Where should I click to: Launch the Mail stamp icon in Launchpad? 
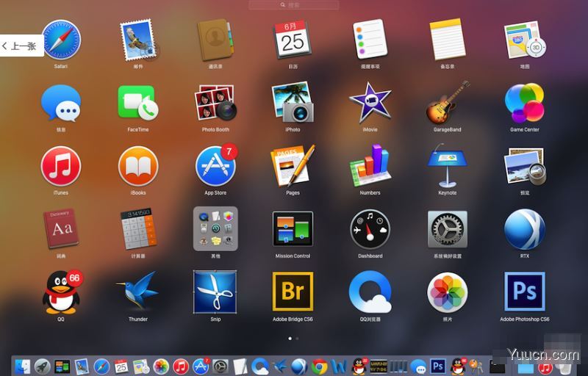pos(138,40)
